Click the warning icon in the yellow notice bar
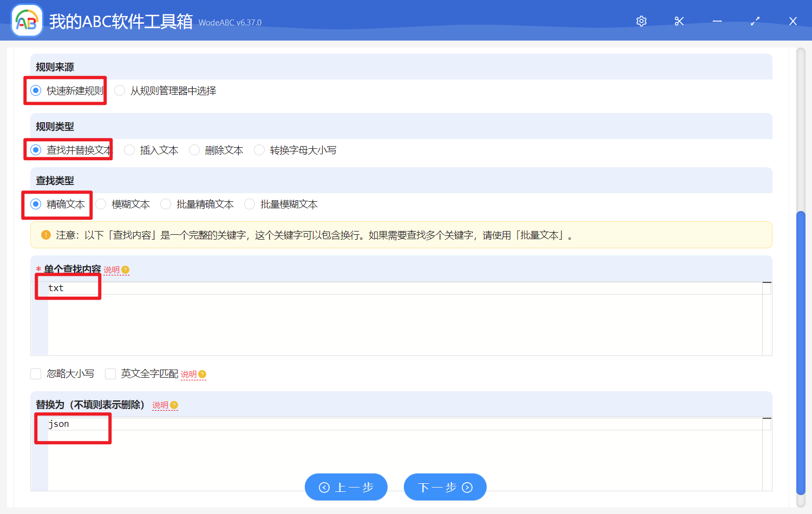The height and width of the screenshot is (514, 812). click(45, 235)
